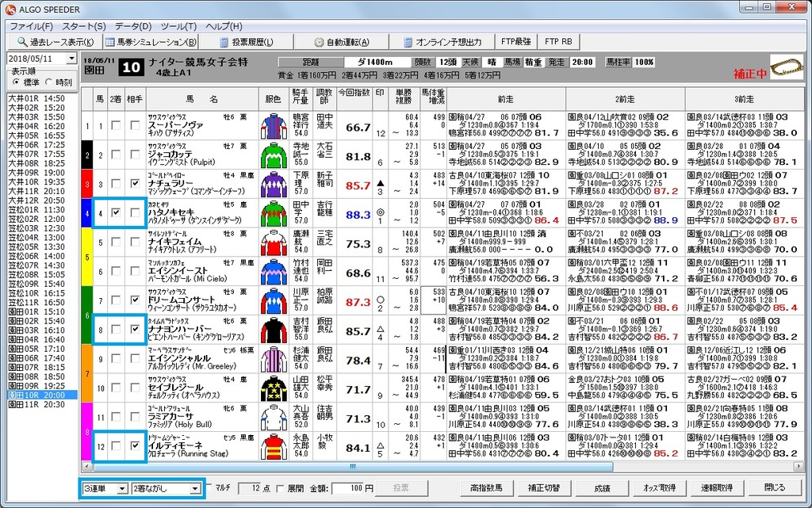Check 2着 box for スーパーノヴァ
Viewport: 812px width, 508px height.
116,125
